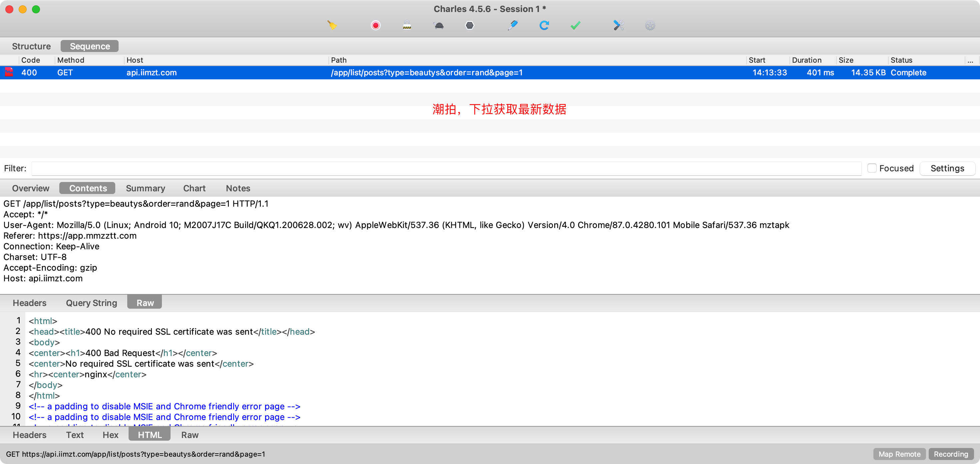
Task: Click the refresh/resubmit arrow icon
Action: click(x=544, y=26)
